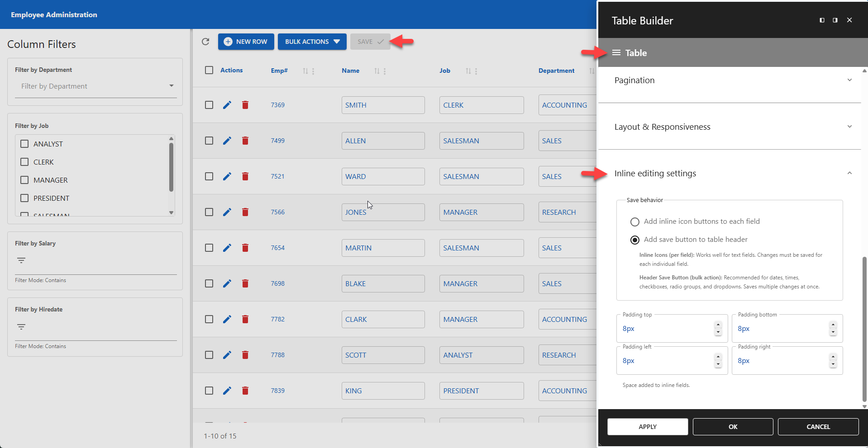Image resolution: width=868 pixels, height=448 pixels.
Task: Select the select-all checkbox in table header
Action: [x=209, y=70]
